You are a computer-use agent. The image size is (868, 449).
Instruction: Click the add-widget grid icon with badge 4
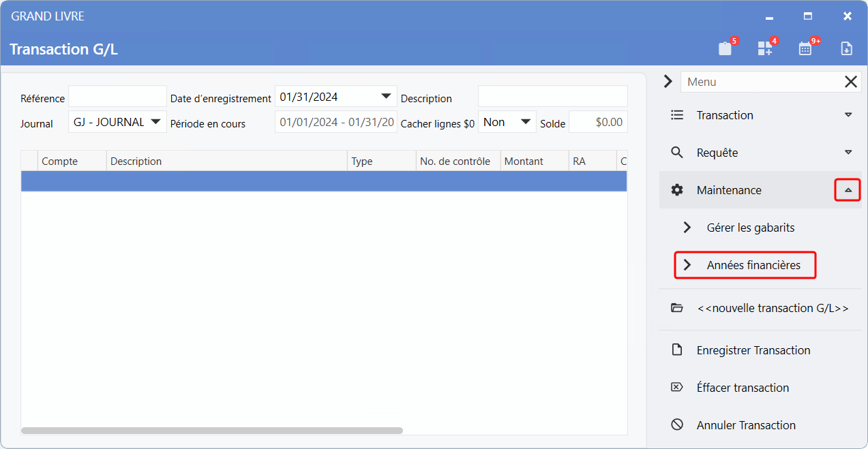click(x=765, y=48)
